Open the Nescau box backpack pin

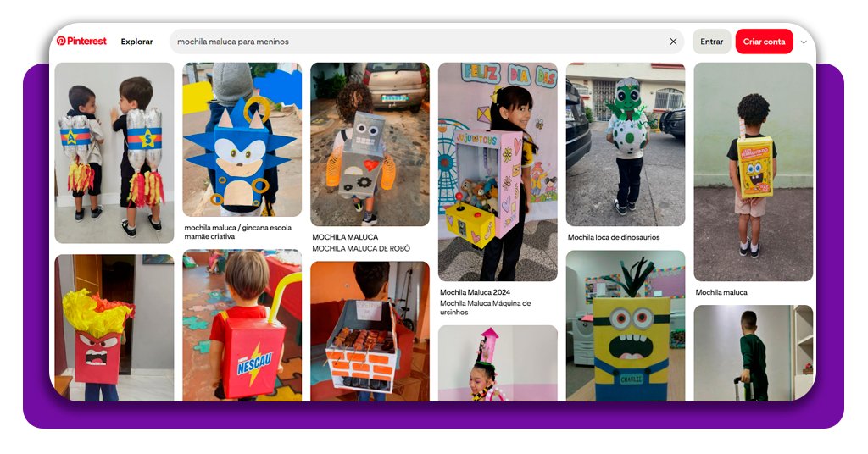click(x=242, y=326)
